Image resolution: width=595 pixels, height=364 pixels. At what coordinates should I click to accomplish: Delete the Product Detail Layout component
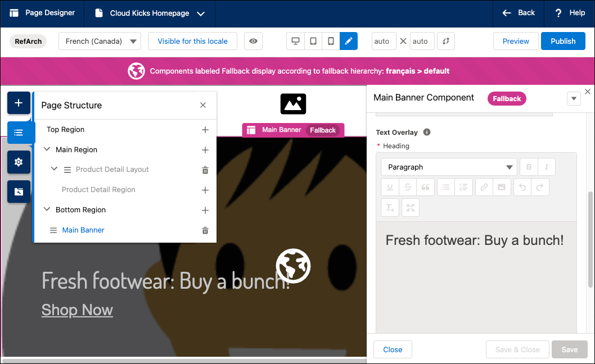point(205,170)
